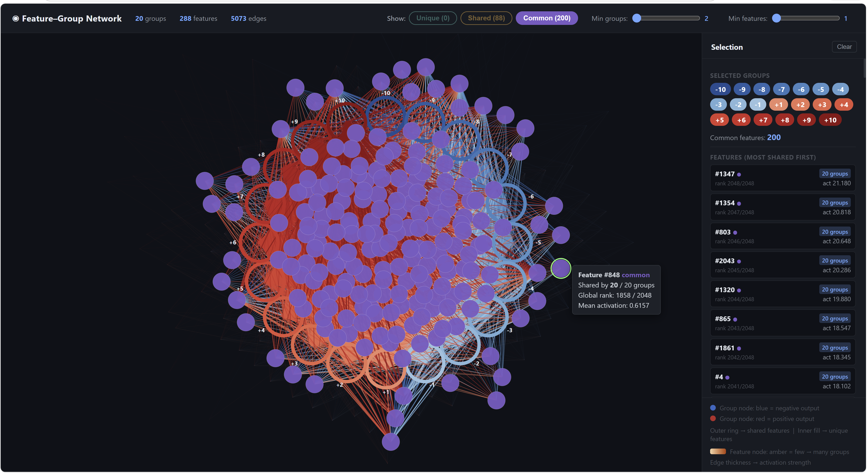Click the Feature–Group Network logo icon
The width and height of the screenshot is (868, 473).
tap(15, 19)
